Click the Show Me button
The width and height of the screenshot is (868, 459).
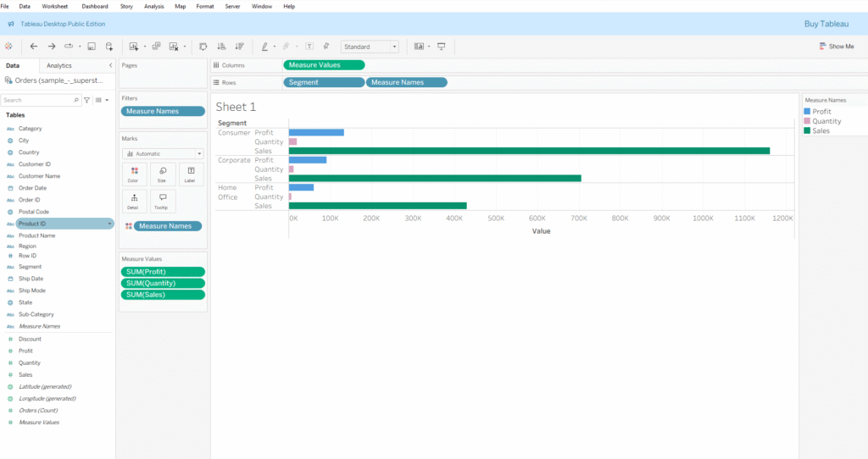coord(837,47)
